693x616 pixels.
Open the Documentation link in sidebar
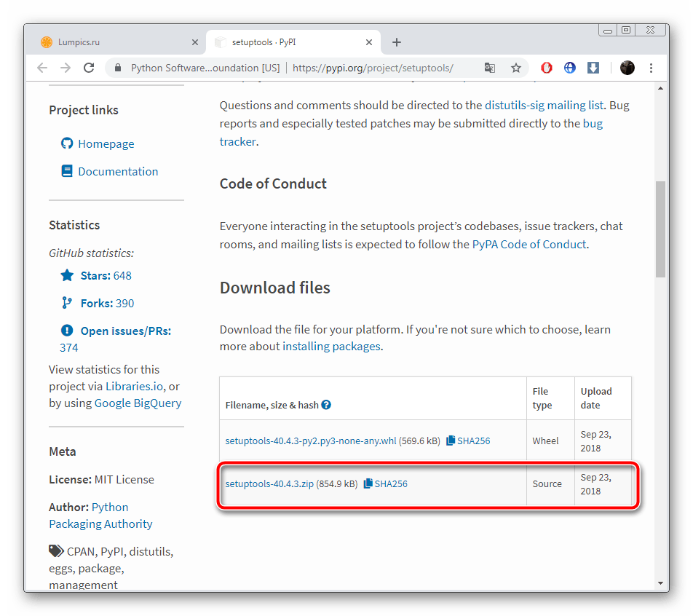click(x=118, y=172)
